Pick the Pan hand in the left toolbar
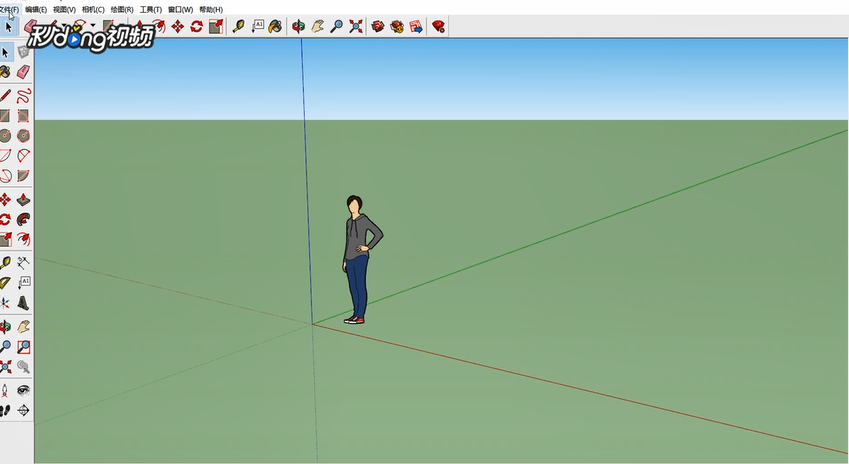 tap(23, 327)
